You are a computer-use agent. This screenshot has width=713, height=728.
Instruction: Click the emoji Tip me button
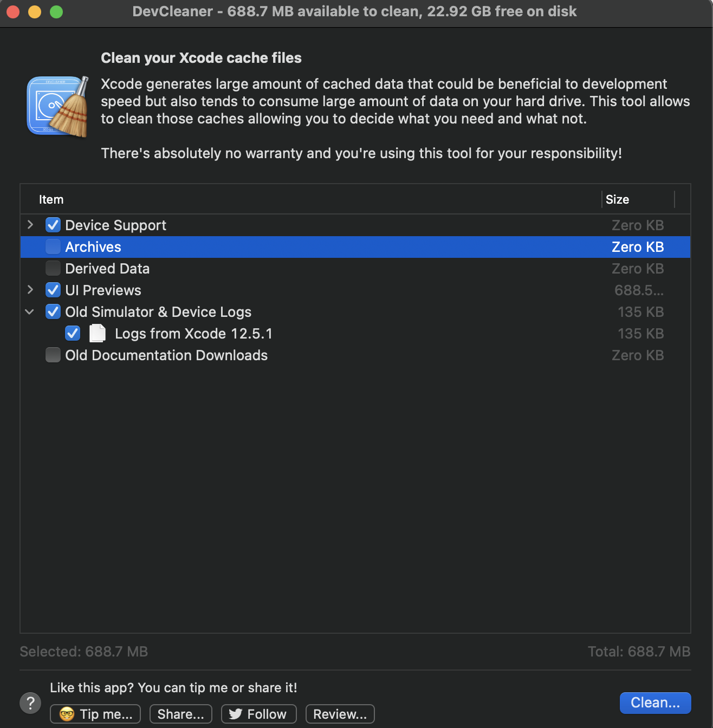95,714
